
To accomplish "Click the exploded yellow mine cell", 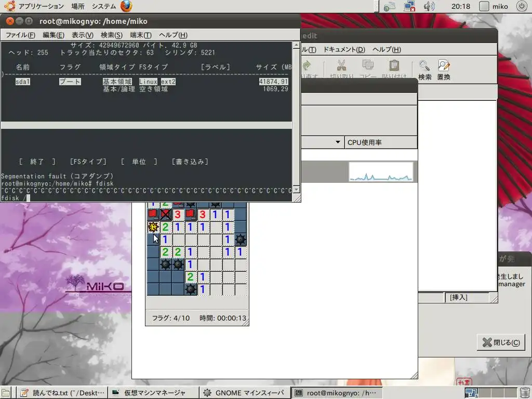I will pos(153,227).
